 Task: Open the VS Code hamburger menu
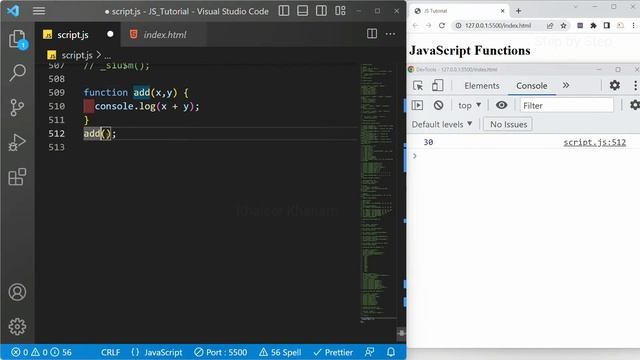[39, 11]
